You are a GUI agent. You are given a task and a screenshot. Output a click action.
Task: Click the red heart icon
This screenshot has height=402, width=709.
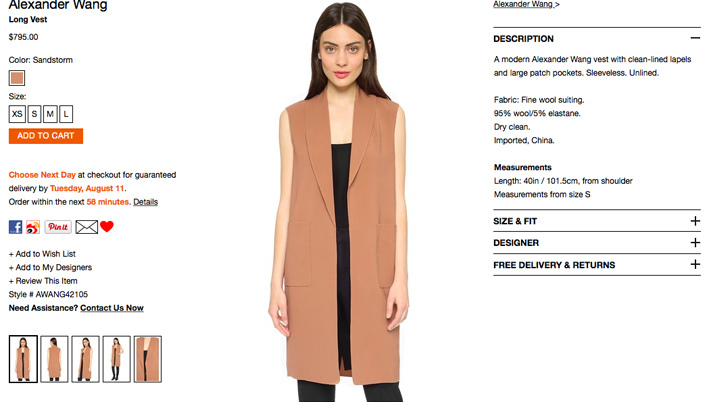[x=107, y=226]
